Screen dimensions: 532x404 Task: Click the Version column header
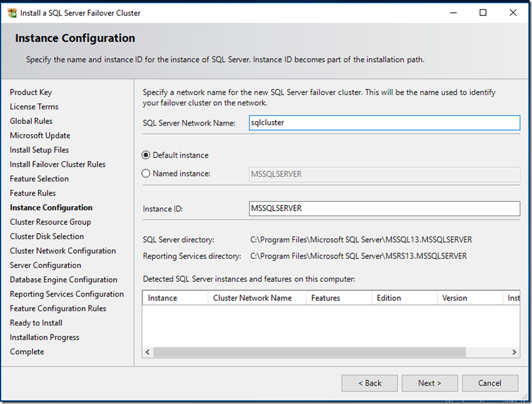pos(470,298)
